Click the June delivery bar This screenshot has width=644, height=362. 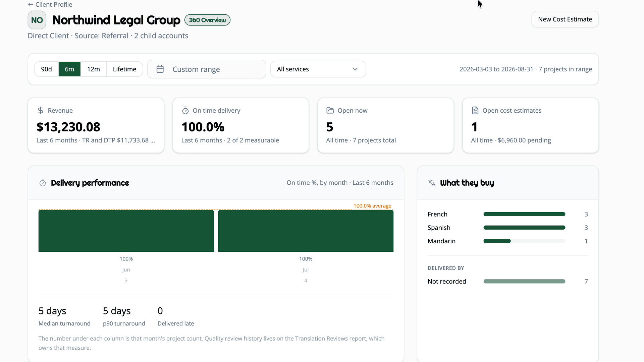(126, 231)
